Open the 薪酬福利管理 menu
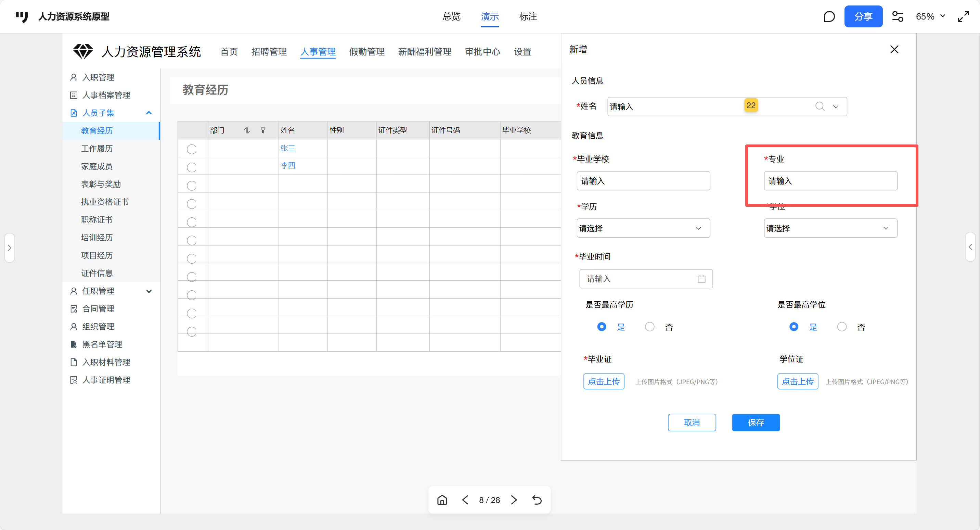 (425, 52)
